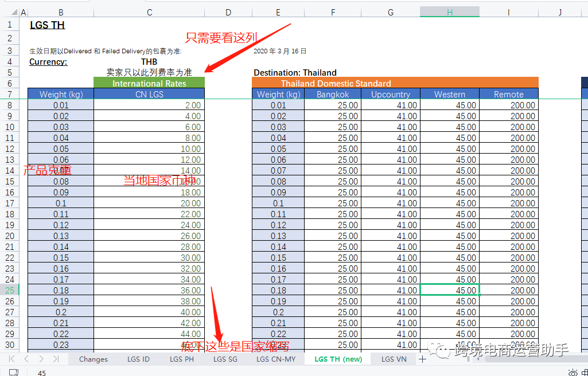588x376 pixels.
Task: Select the Bangkok header cell
Action: coord(333,95)
